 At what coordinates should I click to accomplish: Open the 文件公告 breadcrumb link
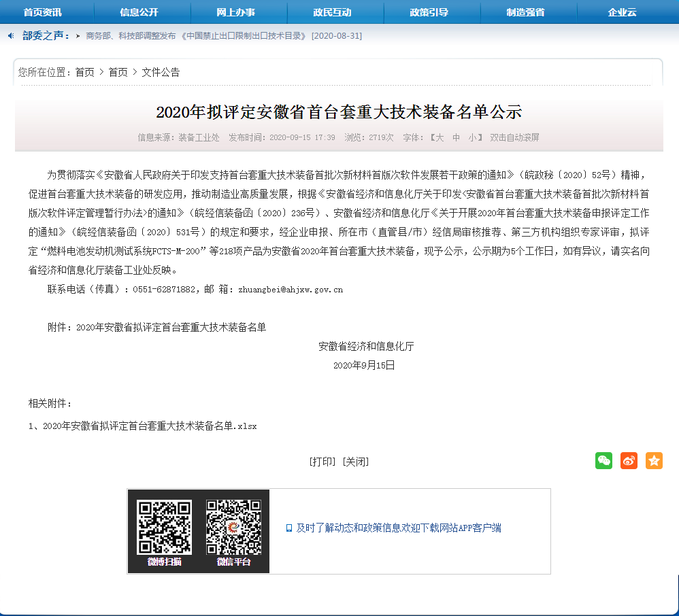161,72
